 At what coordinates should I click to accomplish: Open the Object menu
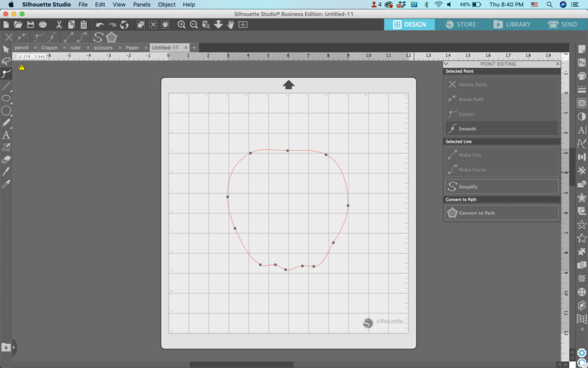[x=167, y=5]
